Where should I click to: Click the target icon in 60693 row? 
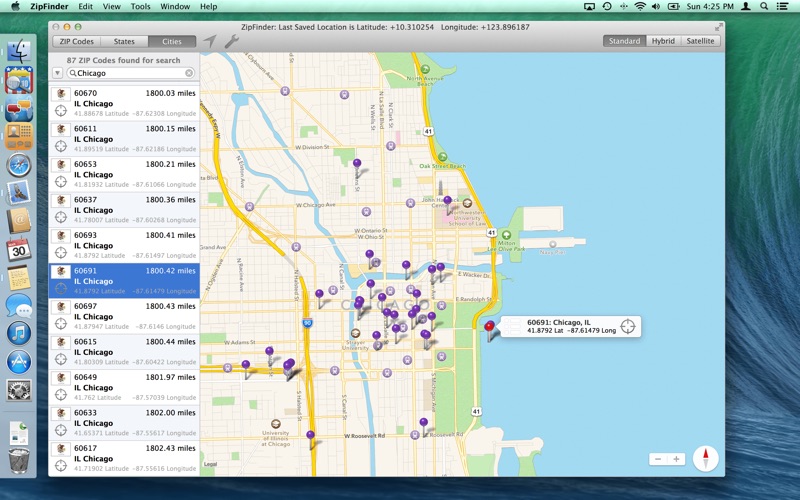point(61,253)
